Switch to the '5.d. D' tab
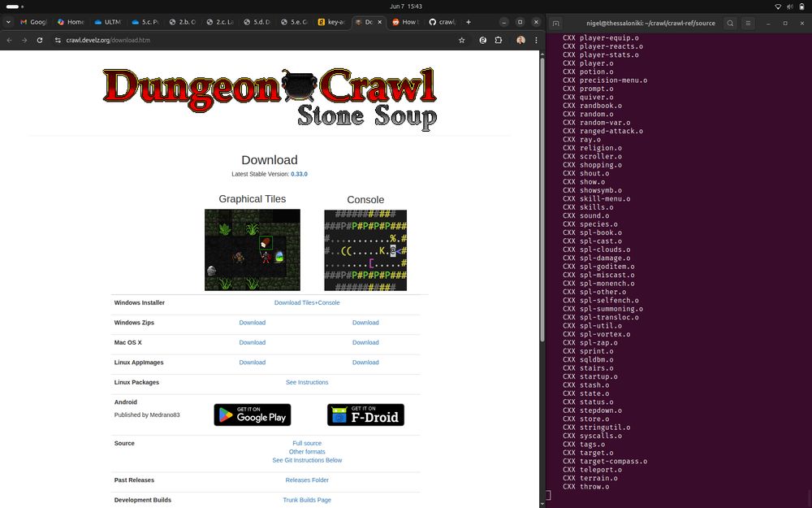 [x=257, y=22]
